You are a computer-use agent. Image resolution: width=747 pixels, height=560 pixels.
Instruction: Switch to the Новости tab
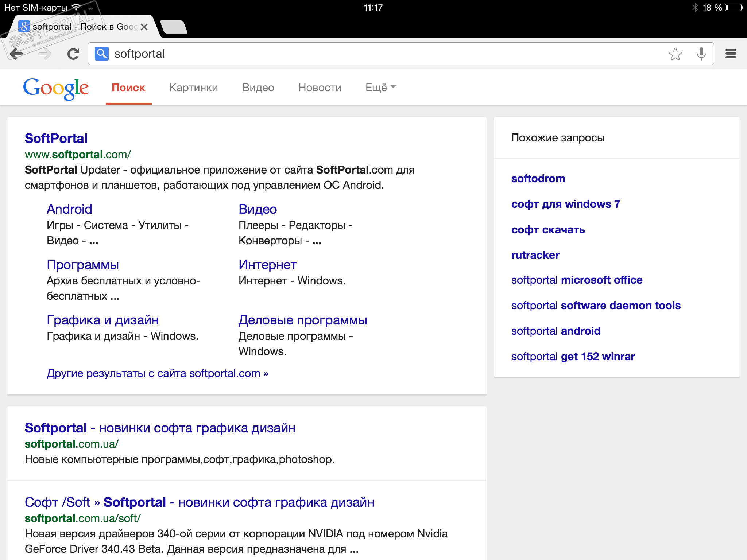pos(320,87)
